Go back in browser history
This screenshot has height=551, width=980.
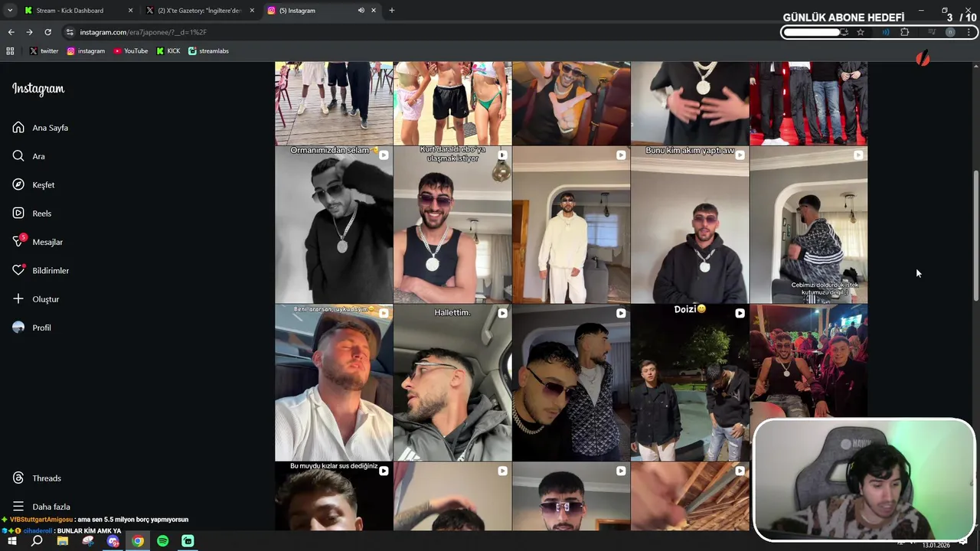click(x=11, y=32)
